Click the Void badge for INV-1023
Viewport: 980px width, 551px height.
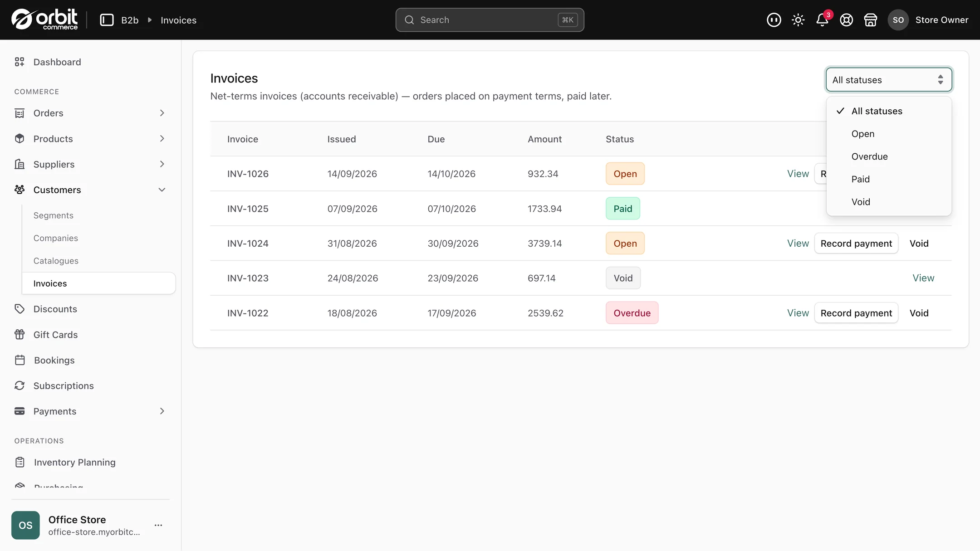click(623, 278)
